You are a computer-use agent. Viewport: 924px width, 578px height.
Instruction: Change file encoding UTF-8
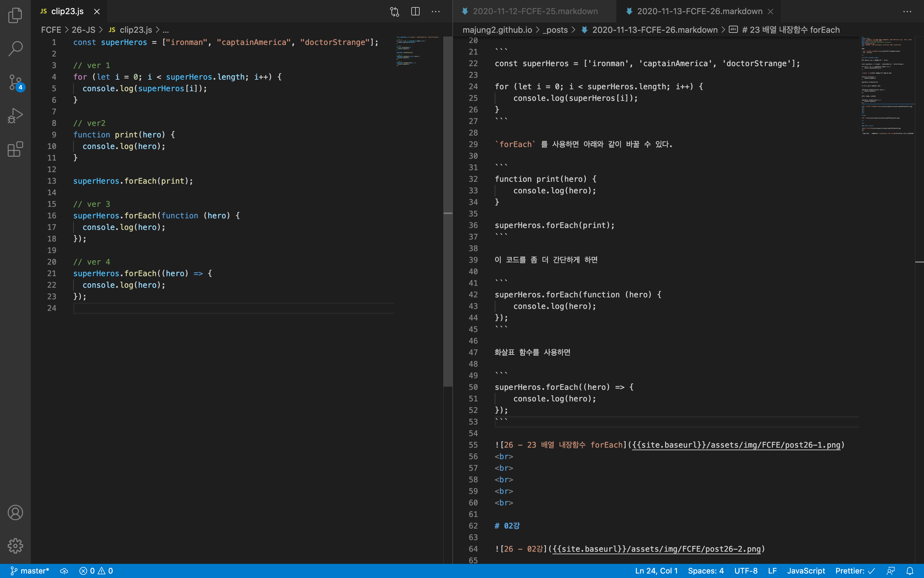(746, 571)
